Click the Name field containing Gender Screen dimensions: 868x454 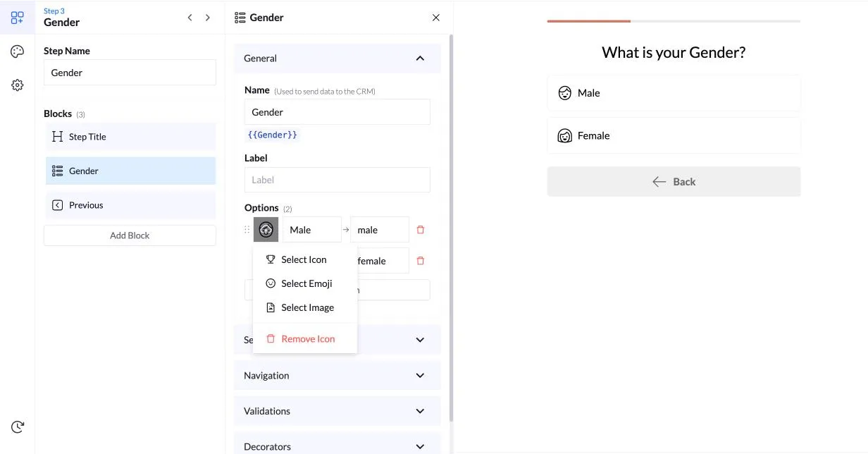coord(337,112)
